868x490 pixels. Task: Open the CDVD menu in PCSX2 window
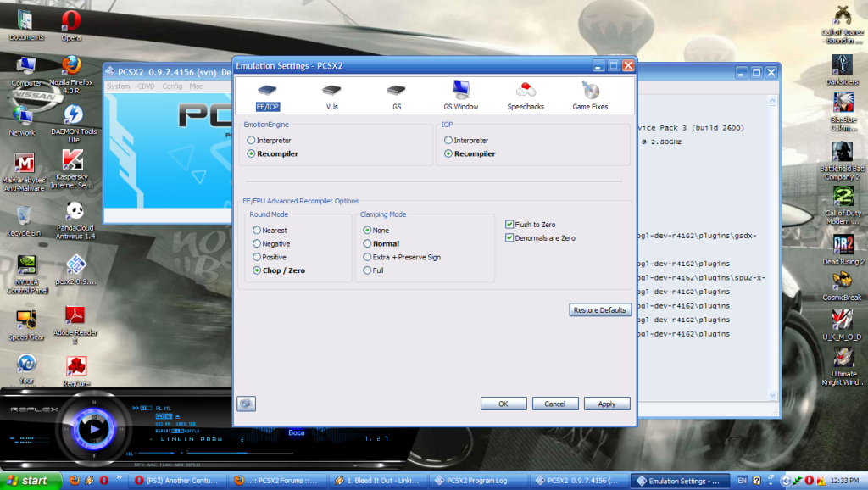[x=146, y=86]
